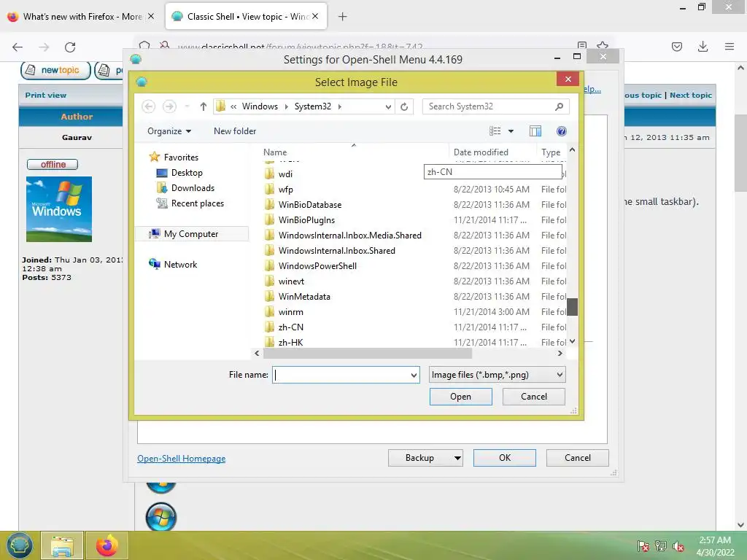Open a new Firefox tab
Screen dimensions: 747x560
(x=342, y=17)
